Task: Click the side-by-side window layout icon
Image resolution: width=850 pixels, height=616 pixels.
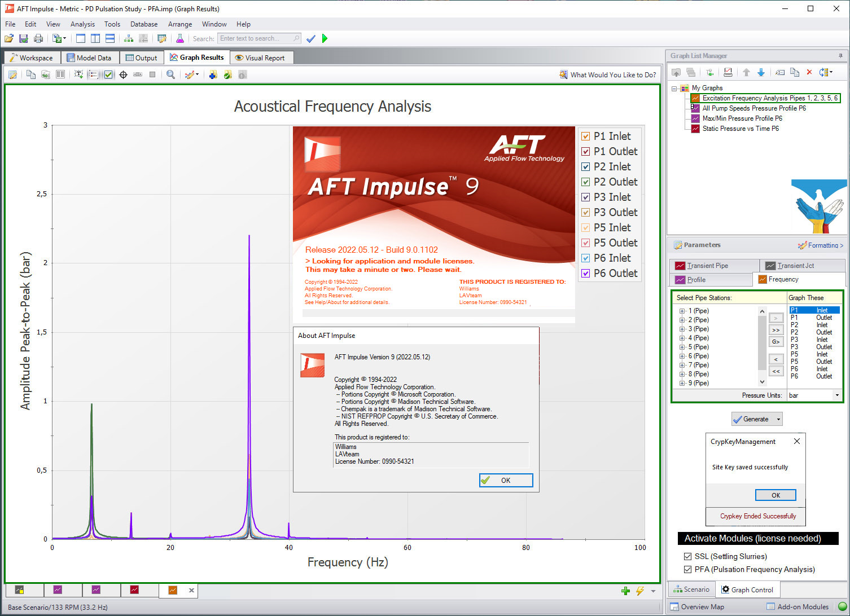Action: 95,38
